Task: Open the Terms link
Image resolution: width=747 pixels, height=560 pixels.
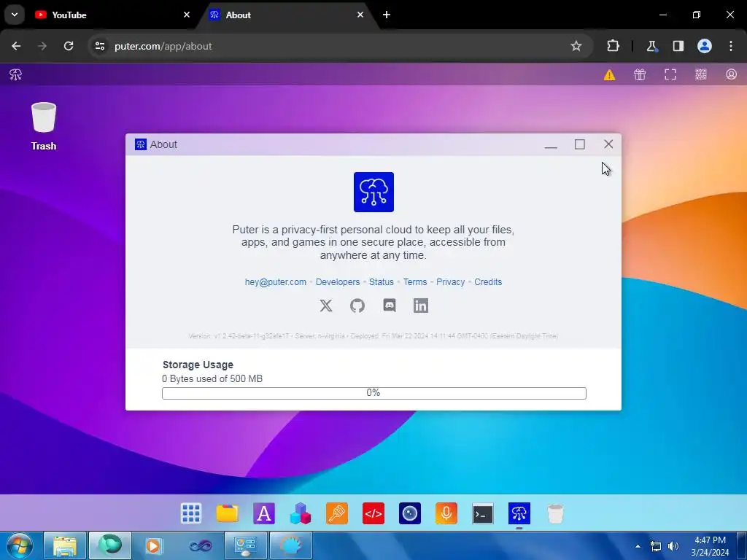Action: tap(415, 282)
